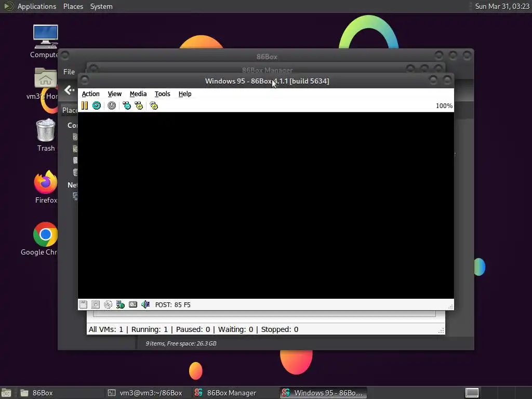Click the second floppy drive status bar icon
532x399 pixels.
(96, 304)
